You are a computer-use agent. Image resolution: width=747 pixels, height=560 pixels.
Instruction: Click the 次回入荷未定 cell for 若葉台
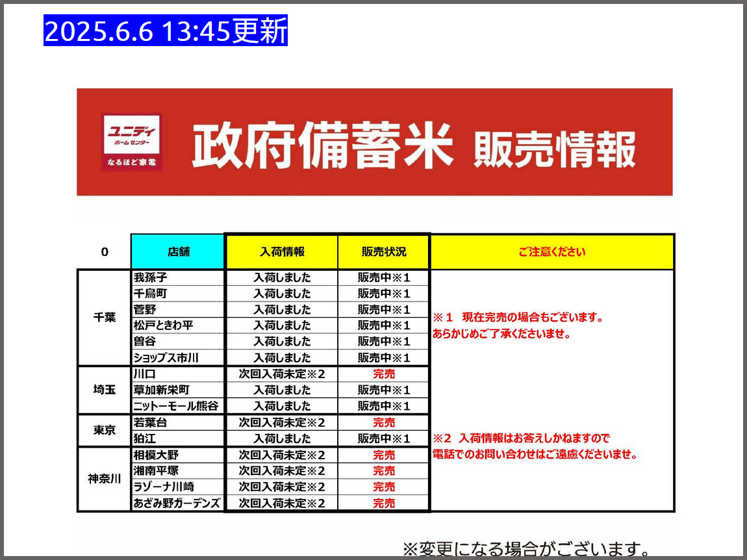282,422
